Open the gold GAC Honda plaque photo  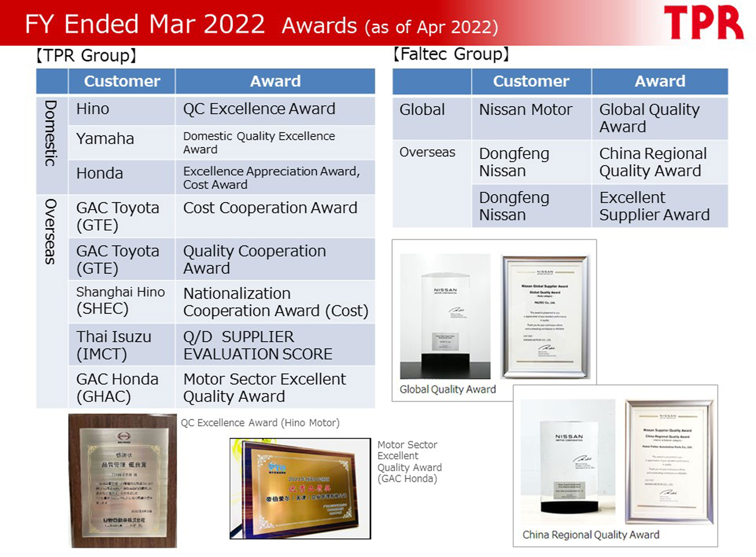(x=300, y=489)
